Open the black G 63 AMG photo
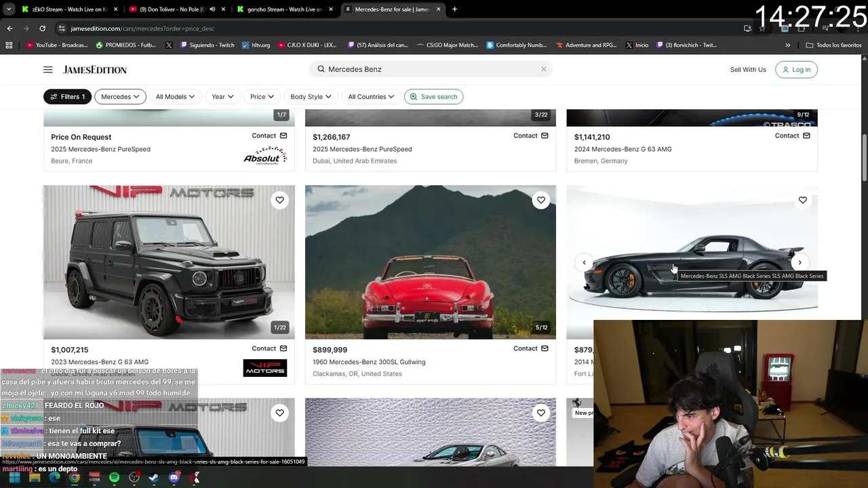 169,262
